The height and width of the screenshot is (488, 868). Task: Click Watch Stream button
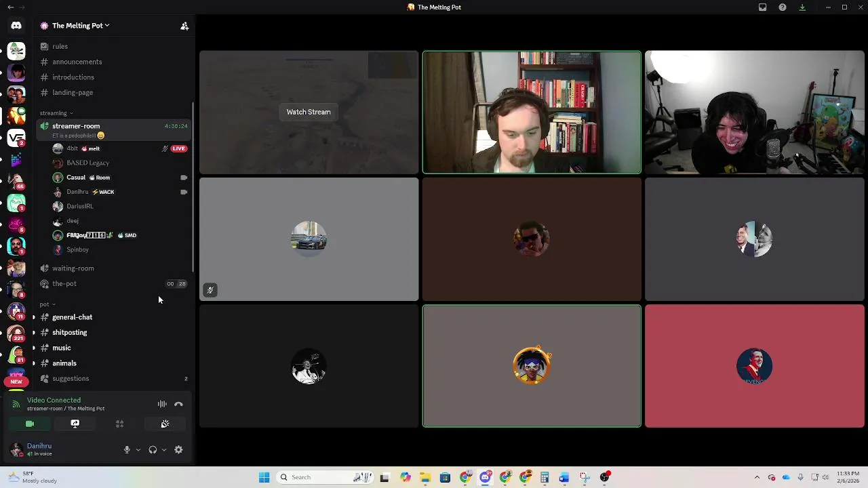pos(309,112)
